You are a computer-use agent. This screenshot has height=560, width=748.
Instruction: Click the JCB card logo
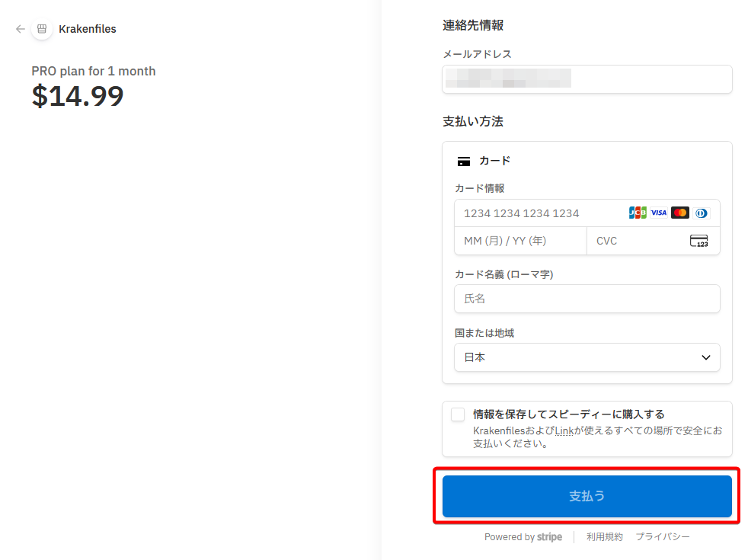[x=638, y=213]
